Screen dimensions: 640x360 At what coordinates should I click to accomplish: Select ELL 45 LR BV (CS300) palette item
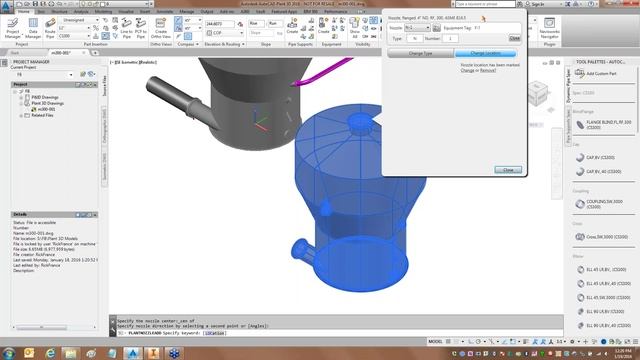[x=601, y=269]
